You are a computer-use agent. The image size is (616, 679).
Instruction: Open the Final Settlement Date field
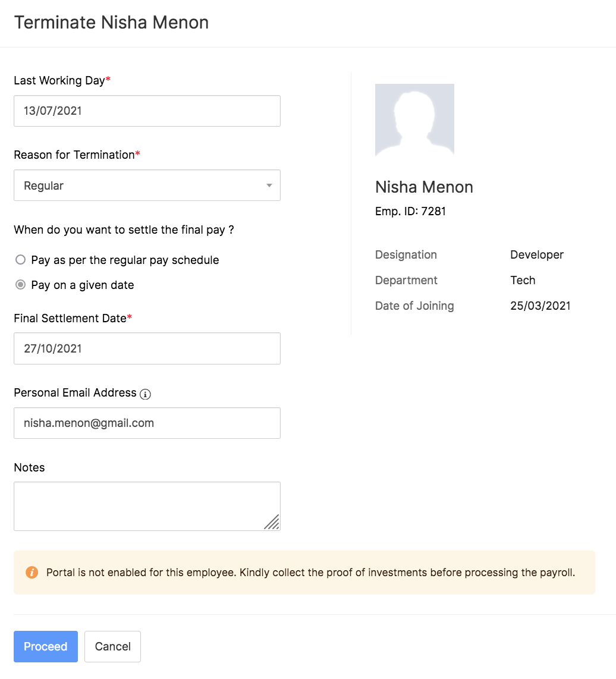pos(147,348)
